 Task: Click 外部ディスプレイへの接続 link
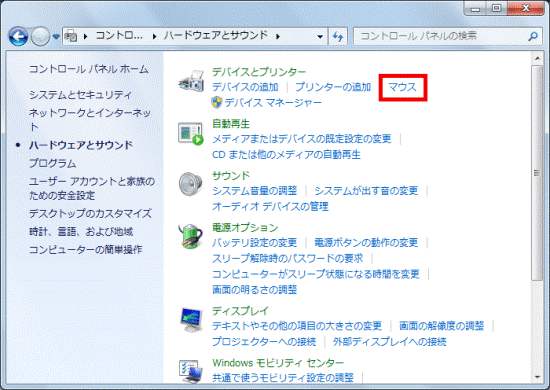pos(390,342)
